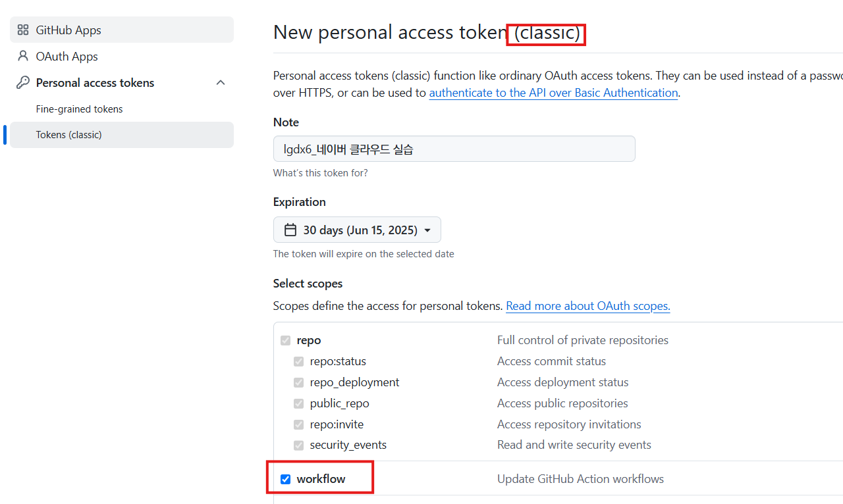Click the GitHub Apps grid icon

(x=23, y=30)
